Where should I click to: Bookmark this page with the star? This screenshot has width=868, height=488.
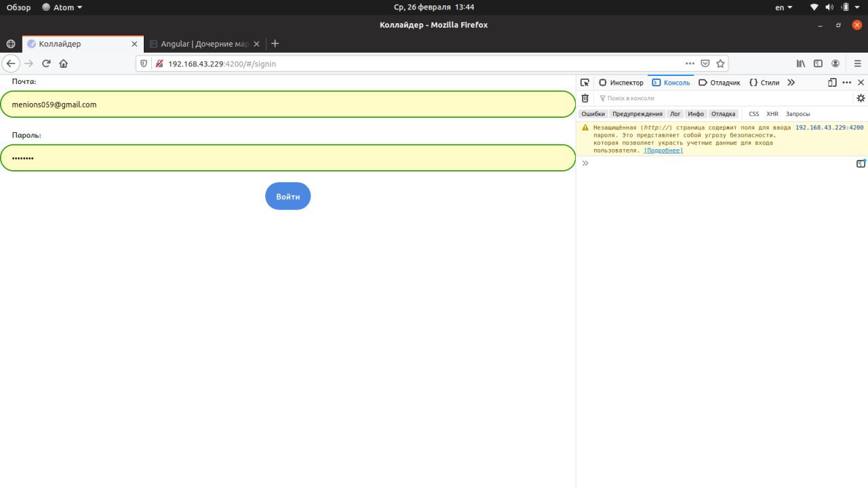[x=721, y=64]
